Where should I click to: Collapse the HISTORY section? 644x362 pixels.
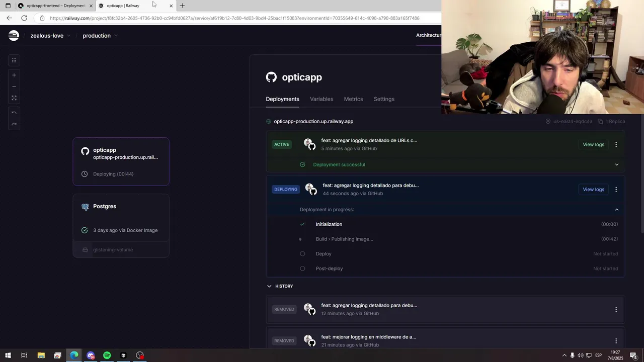point(280,286)
